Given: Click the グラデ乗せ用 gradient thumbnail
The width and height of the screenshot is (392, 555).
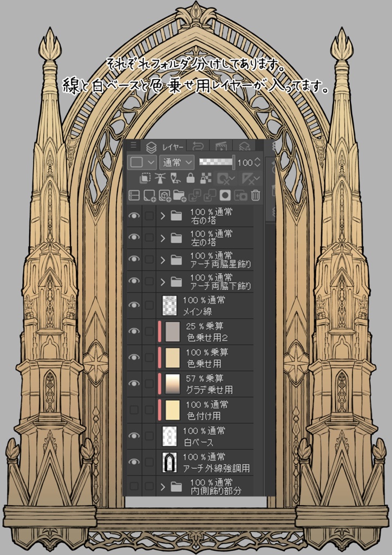Looking at the screenshot, I should click(173, 384).
